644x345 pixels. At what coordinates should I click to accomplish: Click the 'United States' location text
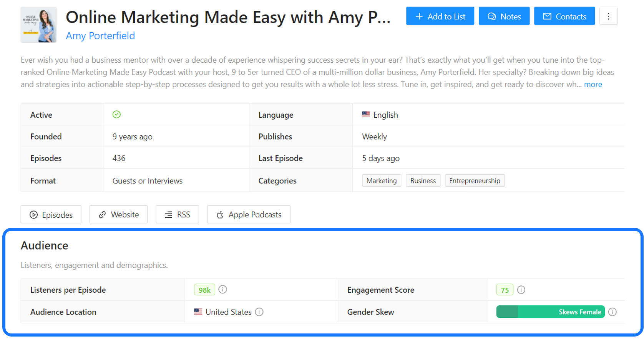click(228, 312)
